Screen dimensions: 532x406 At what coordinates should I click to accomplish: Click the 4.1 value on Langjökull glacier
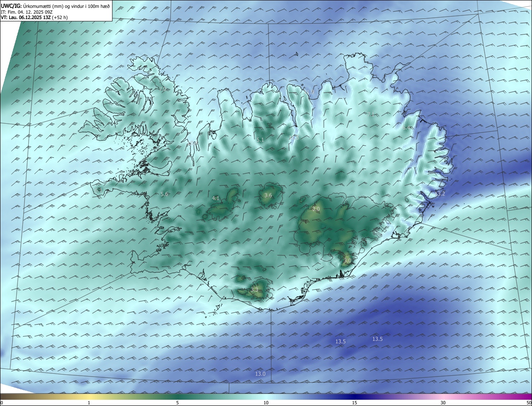[x=216, y=198]
